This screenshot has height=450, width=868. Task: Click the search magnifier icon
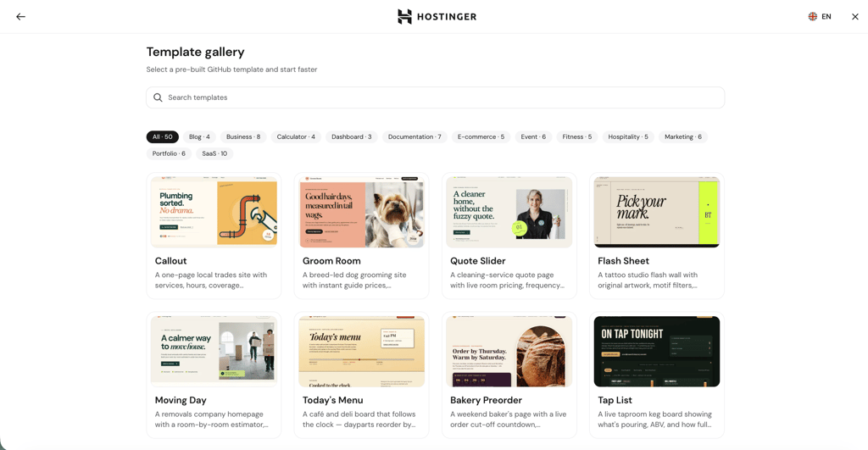click(158, 97)
